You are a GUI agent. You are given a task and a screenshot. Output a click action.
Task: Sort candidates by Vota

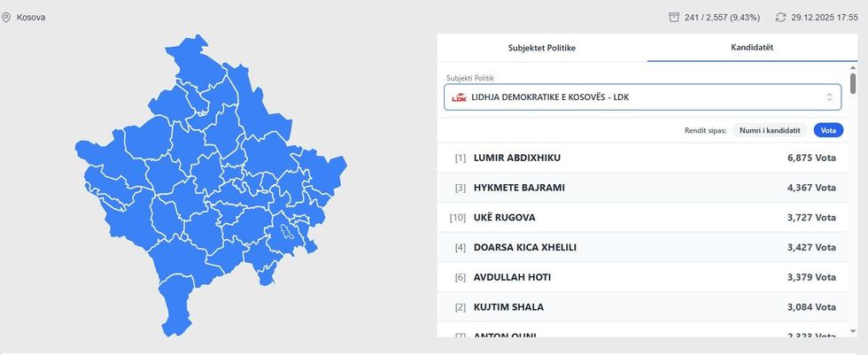[x=828, y=130]
